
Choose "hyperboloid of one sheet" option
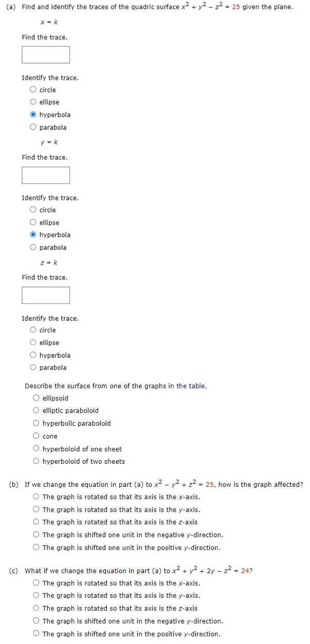pyautogui.click(x=37, y=449)
